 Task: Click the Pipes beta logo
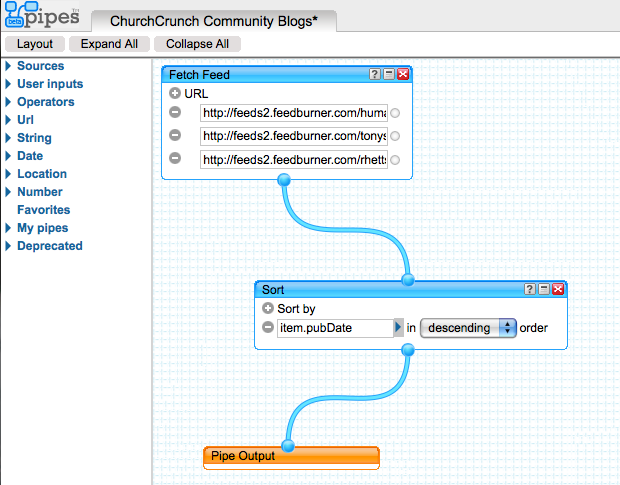(x=42, y=15)
